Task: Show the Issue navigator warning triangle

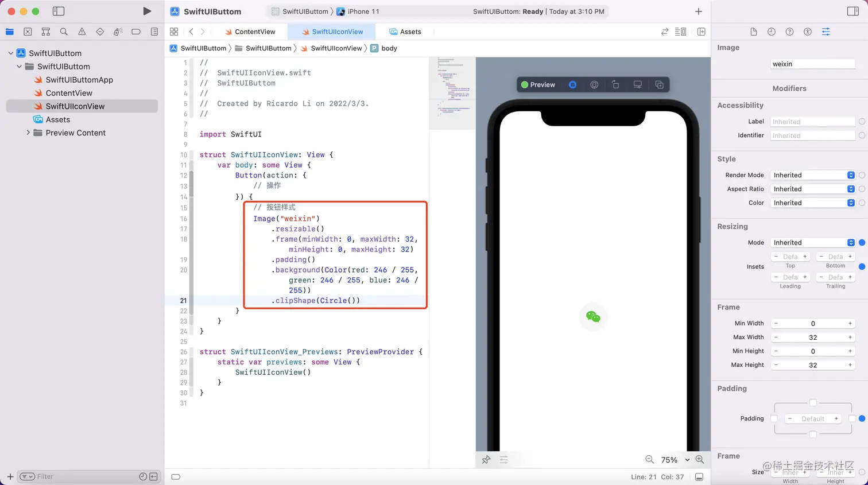Action: coord(82,32)
